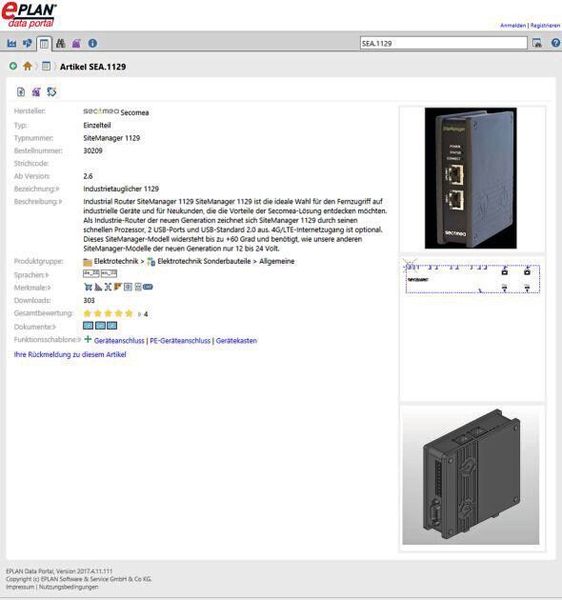Select the Typnummer value SiteManager 1129
This screenshot has height=600, width=562.
coord(112,138)
